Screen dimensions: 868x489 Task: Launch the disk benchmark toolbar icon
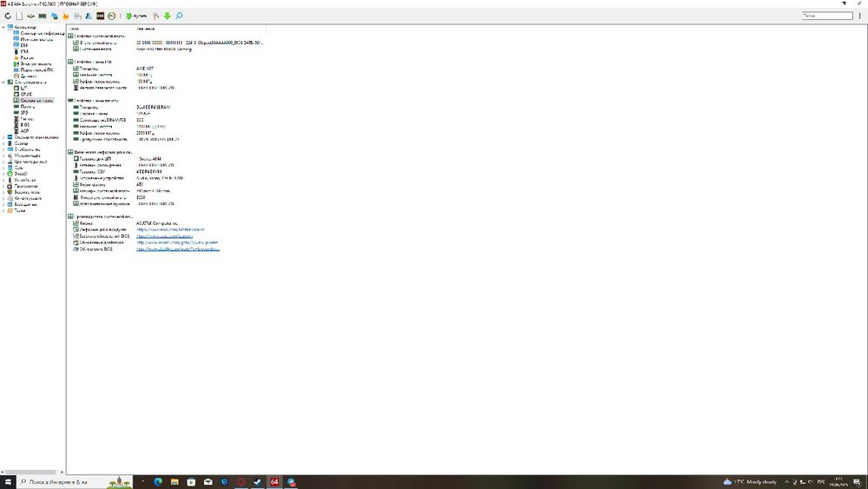pyautogui.click(x=31, y=16)
